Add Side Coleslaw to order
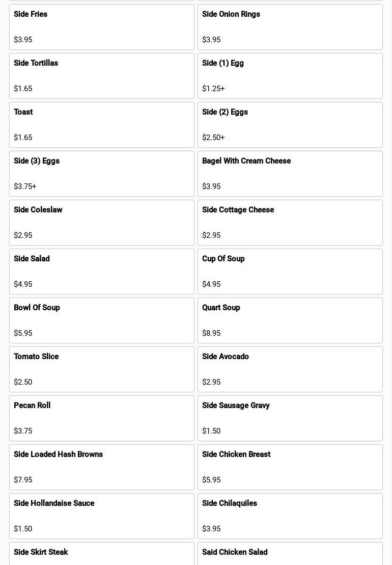The height and width of the screenshot is (565, 392). 102,223
